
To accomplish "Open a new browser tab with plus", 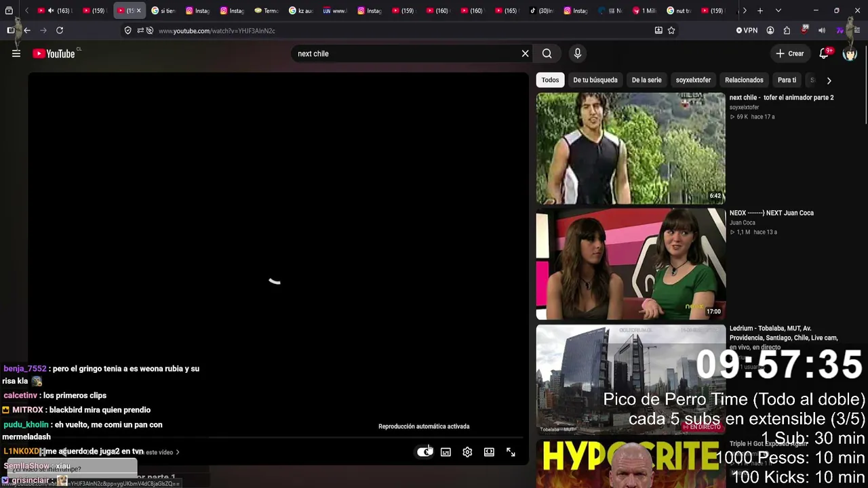I will click(760, 11).
